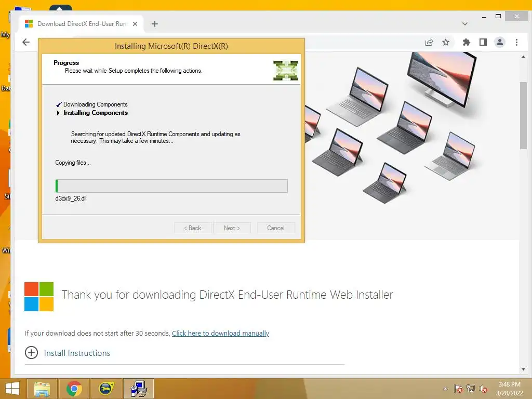Minimize the Chrome window

(484, 17)
